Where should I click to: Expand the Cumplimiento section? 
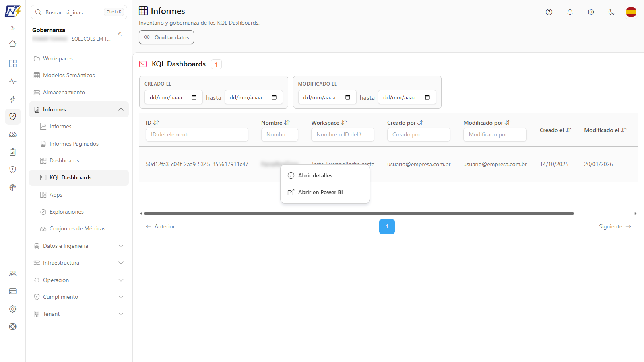coord(79,297)
